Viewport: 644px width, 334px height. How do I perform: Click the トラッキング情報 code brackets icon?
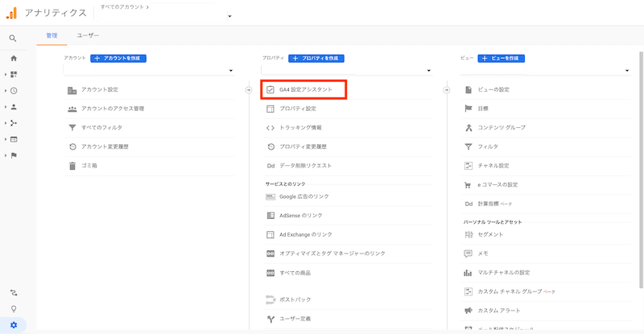click(x=270, y=128)
